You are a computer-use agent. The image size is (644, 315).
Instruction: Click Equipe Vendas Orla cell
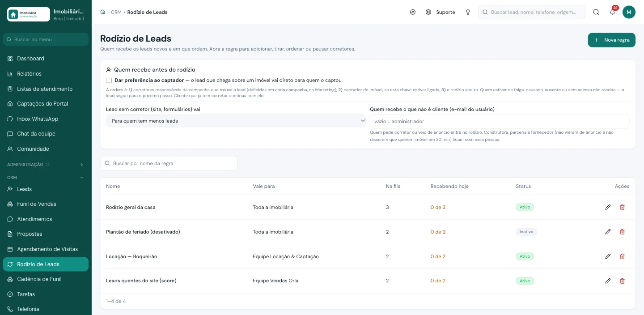(x=275, y=281)
